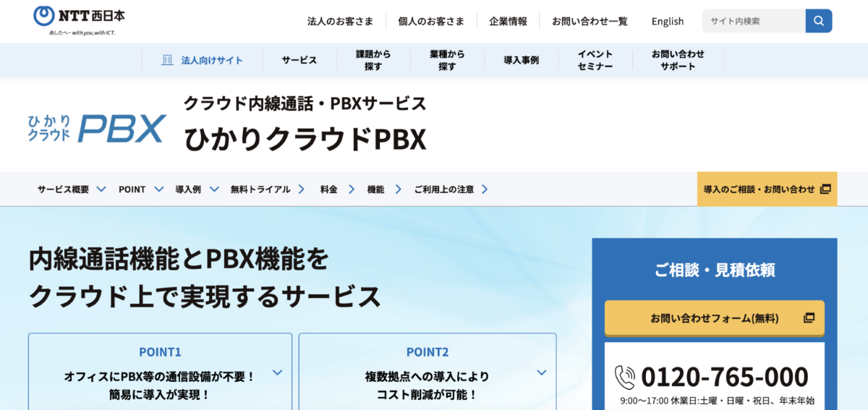
Task: Click the phone number 0120-765-000
Action: [725, 377]
